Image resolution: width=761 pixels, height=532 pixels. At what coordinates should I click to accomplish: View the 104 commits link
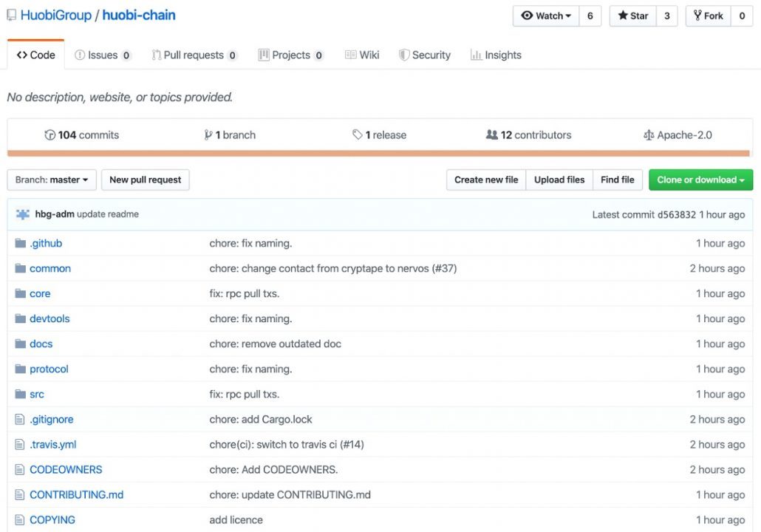pyautogui.click(x=81, y=135)
